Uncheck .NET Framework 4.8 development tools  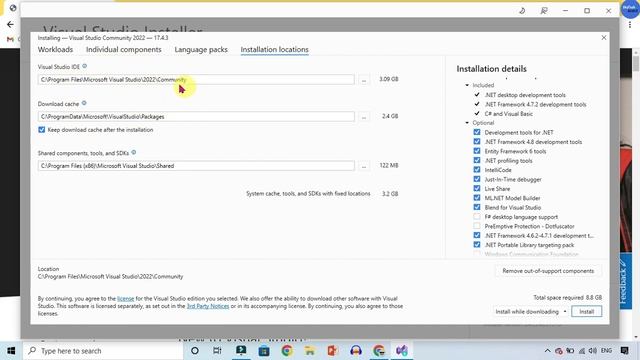[477, 142]
